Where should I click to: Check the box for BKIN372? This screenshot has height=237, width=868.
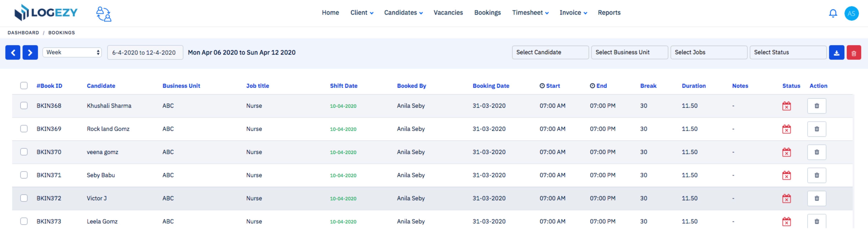[24, 198]
